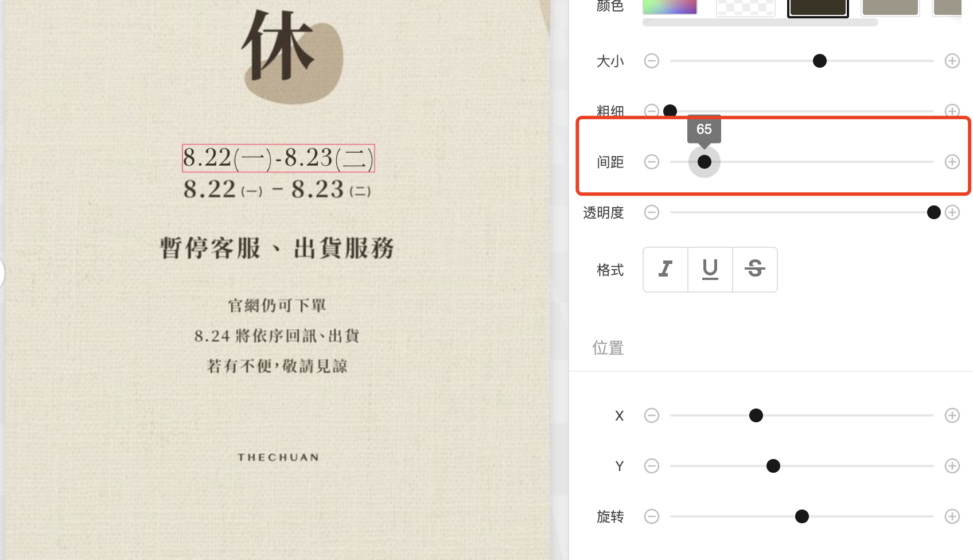973x560 pixels.
Task: Select the outlined 8.22(一)-8.23(二) text box
Action: tap(278, 158)
